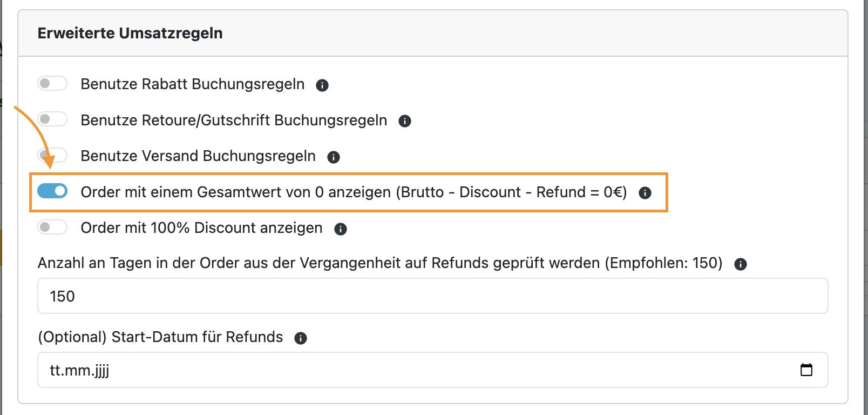Click the 'Order mit 100% Discount anzeigen' label

pos(201,228)
